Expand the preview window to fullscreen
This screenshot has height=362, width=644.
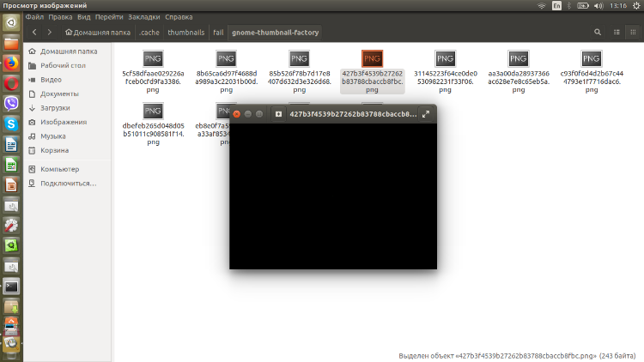click(x=425, y=113)
